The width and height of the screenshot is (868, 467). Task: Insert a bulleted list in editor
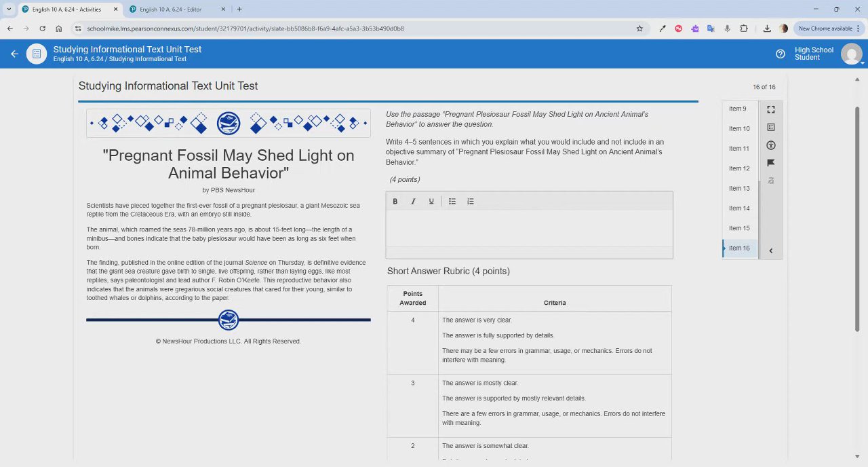(452, 202)
